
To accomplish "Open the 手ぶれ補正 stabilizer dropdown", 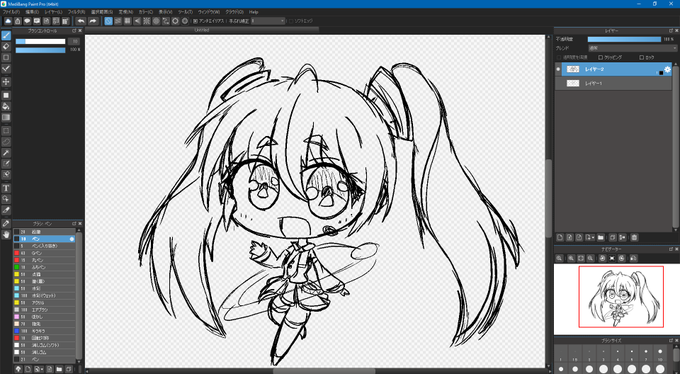I will pos(268,21).
